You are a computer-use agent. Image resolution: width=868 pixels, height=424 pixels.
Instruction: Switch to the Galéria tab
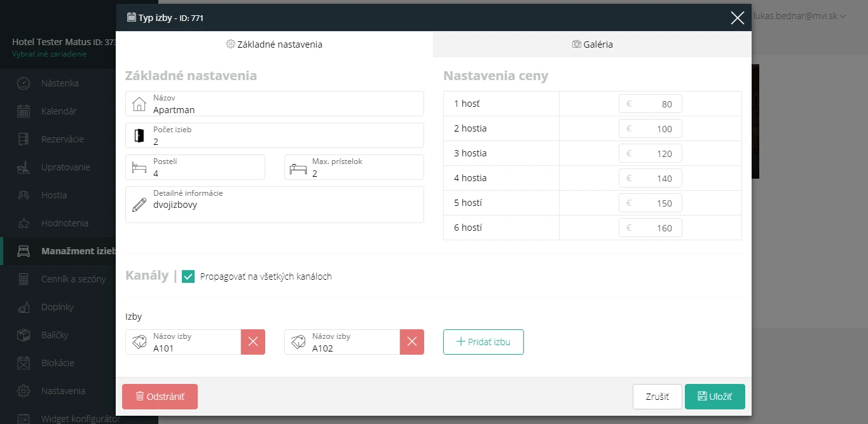click(592, 44)
